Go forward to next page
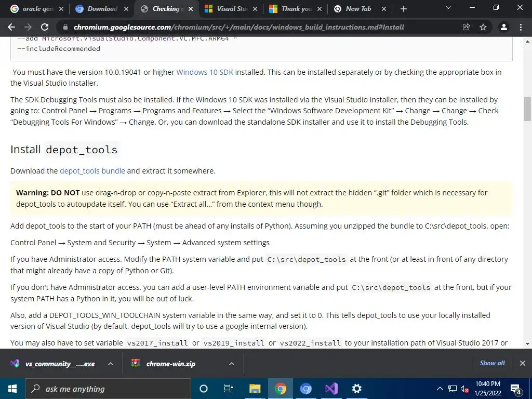Image resolution: width=532 pixels, height=399 pixels. [28, 27]
